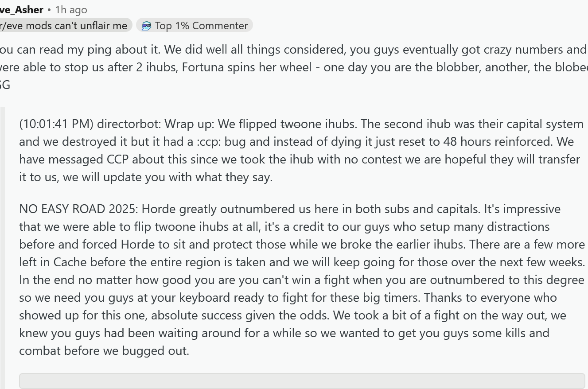Click the "Top 1% Commenter" label text

201,26
